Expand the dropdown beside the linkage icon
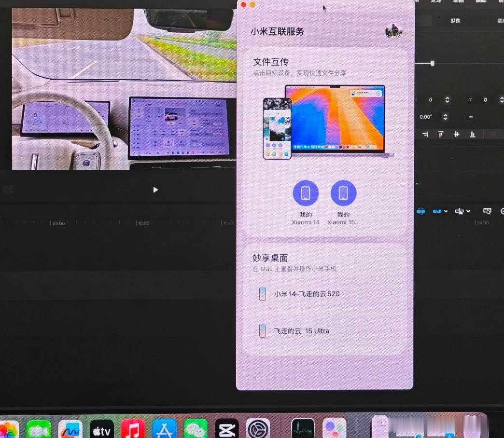The image size is (504, 438). tap(446, 211)
